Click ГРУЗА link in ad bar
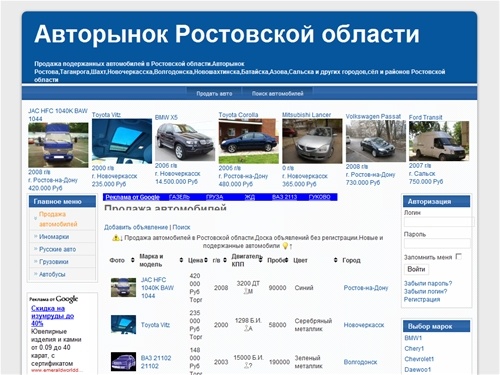The image size is (500, 375). pyautogui.click(x=215, y=197)
